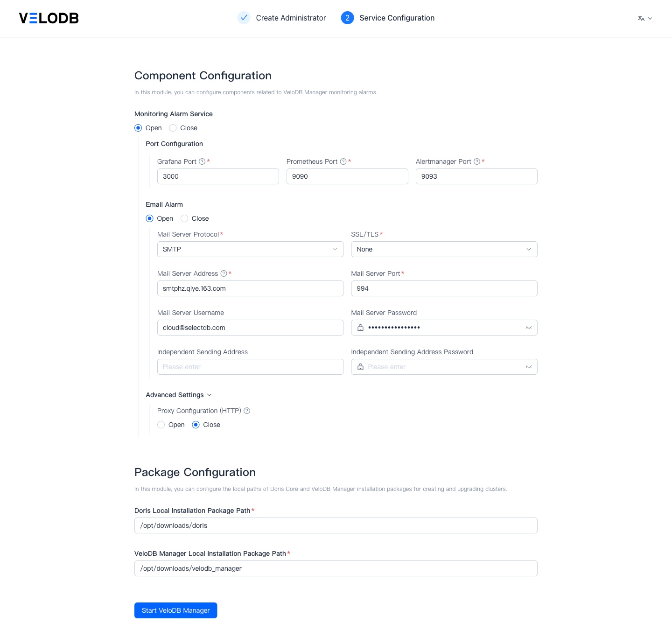
Task: Click the Independent Sending Address field
Action: (x=250, y=367)
